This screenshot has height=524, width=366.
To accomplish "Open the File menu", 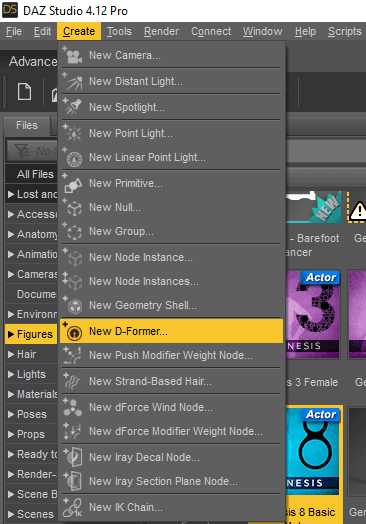I will 14,31.
